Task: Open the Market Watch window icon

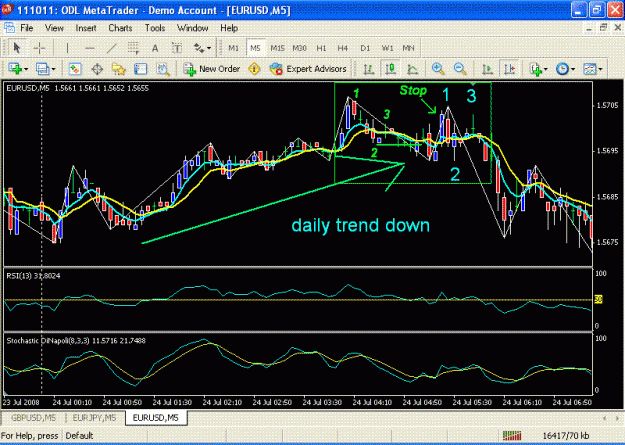Action: (75, 69)
